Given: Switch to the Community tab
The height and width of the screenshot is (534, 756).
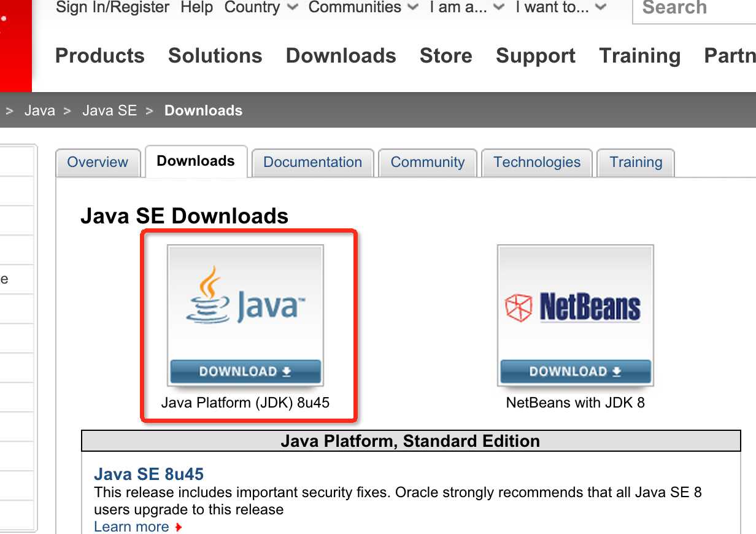Looking at the screenshot, I should 428,163.
